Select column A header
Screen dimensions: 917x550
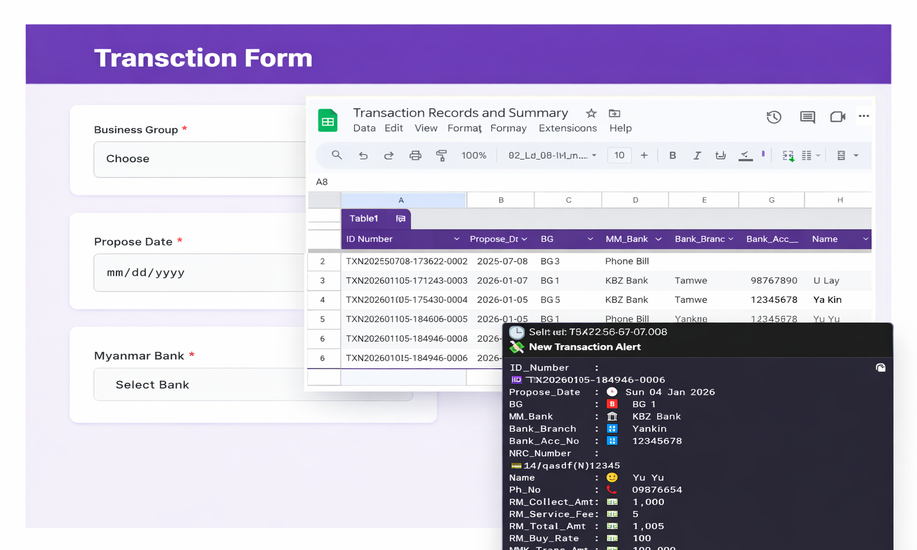point(403,200)
